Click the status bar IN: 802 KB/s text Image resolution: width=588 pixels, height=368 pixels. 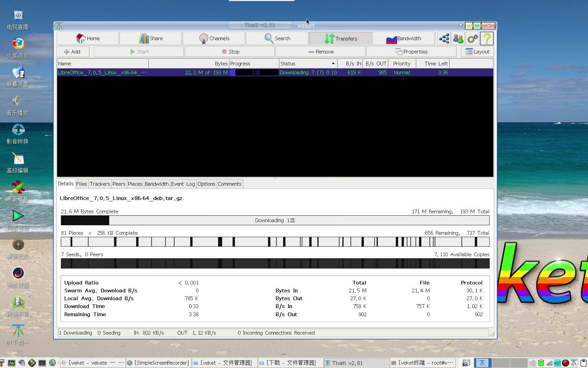[x=149, y=333]
